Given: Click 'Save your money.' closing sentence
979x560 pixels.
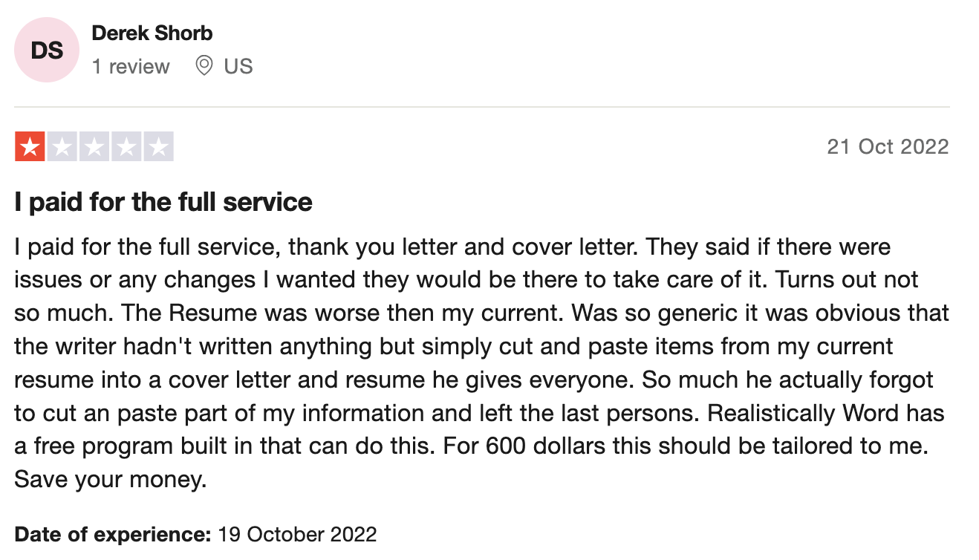Looking at the screenshot, I should point(110,480).
